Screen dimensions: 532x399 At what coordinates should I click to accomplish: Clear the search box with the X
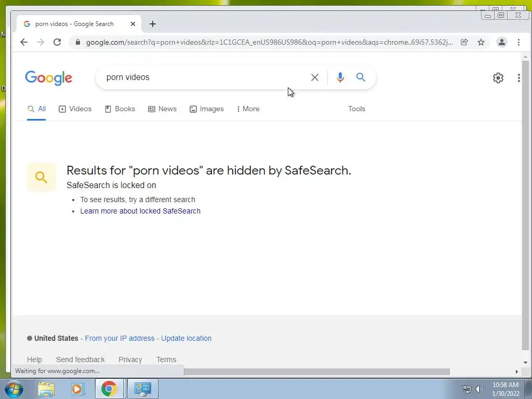coord(314,77)
